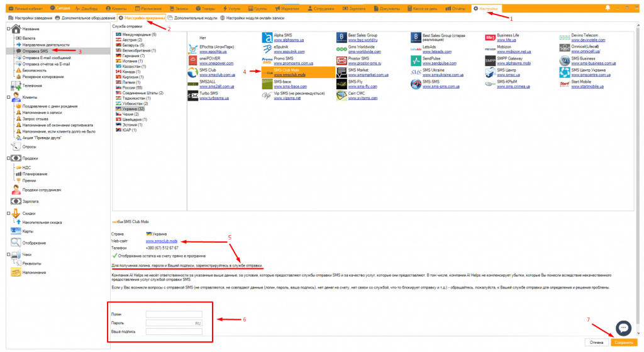Screen dimensions: 644x352
Task: Click the Телефония phone icon in tree
Action: coord(16,85)
